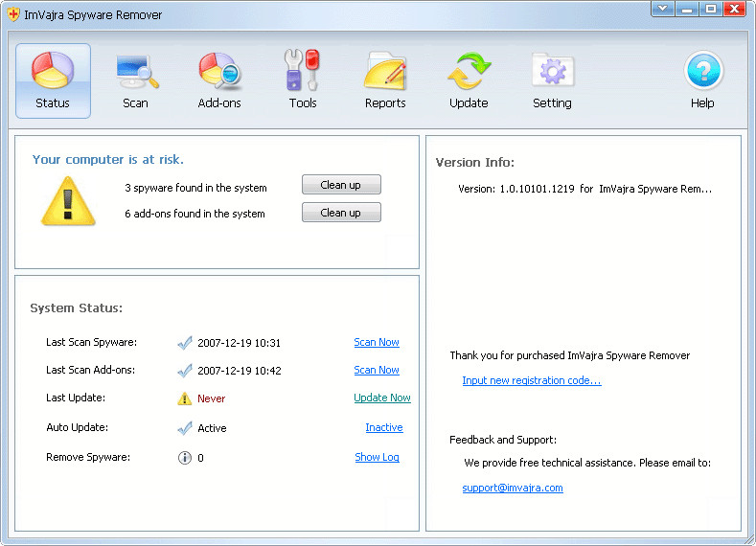Clean up the 3 spyware found
This screenshot has width=756, height=546.
pos(341,185)
